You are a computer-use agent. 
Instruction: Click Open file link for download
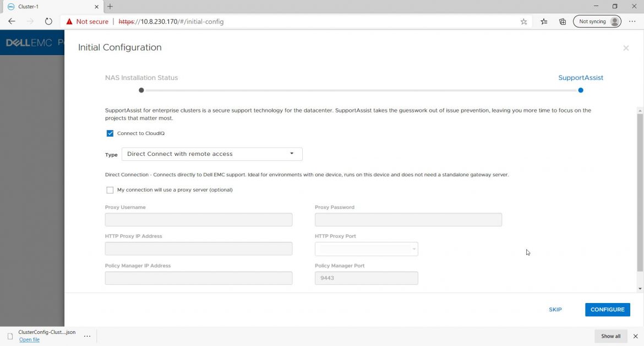point(29,340)
